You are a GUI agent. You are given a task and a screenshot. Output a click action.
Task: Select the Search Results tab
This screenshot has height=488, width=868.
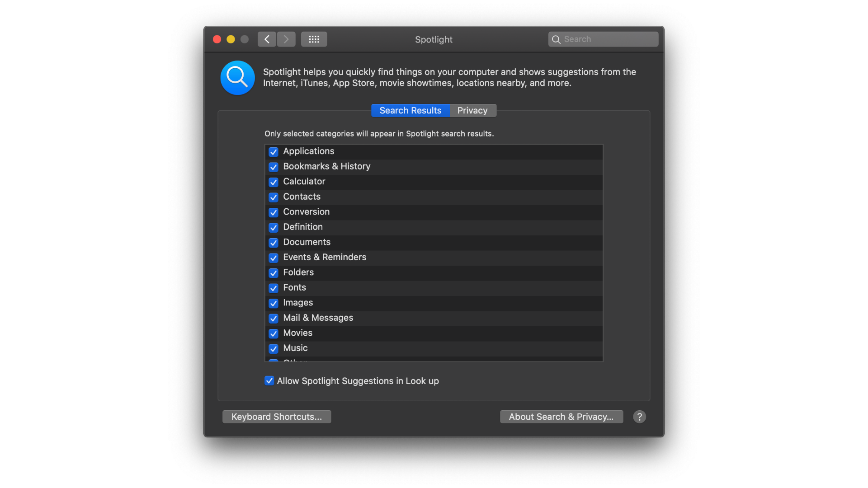pyautogui.click(x=410, y=110)
